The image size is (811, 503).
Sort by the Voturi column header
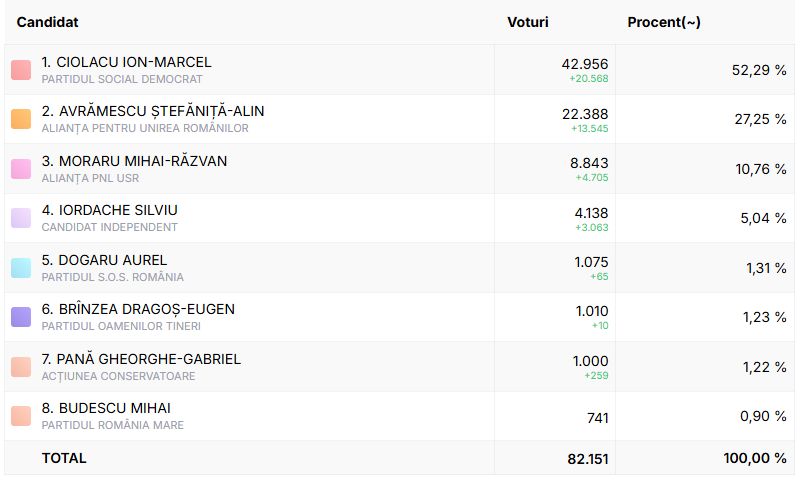click(528, 22)
